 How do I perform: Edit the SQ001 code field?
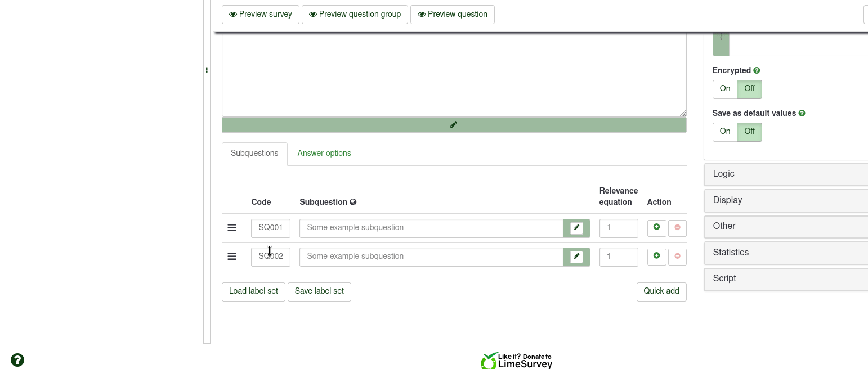pyautogui.click(x=271, y=228)
